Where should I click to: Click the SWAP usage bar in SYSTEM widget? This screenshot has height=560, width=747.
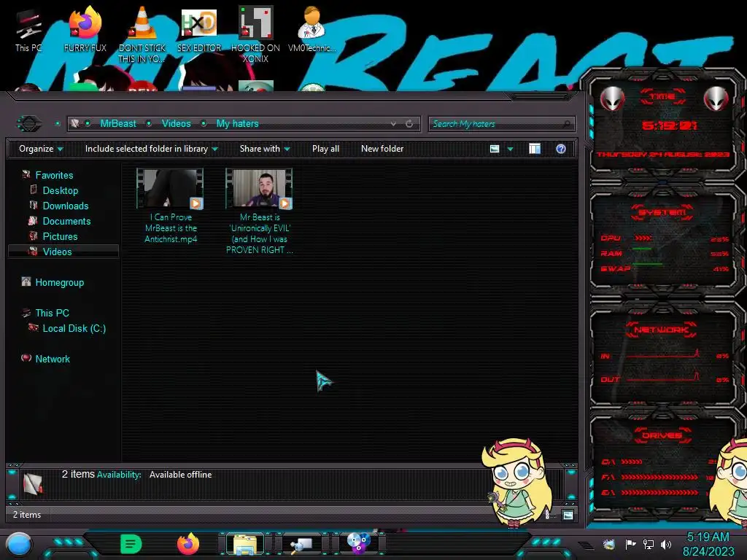click(648, 264)
